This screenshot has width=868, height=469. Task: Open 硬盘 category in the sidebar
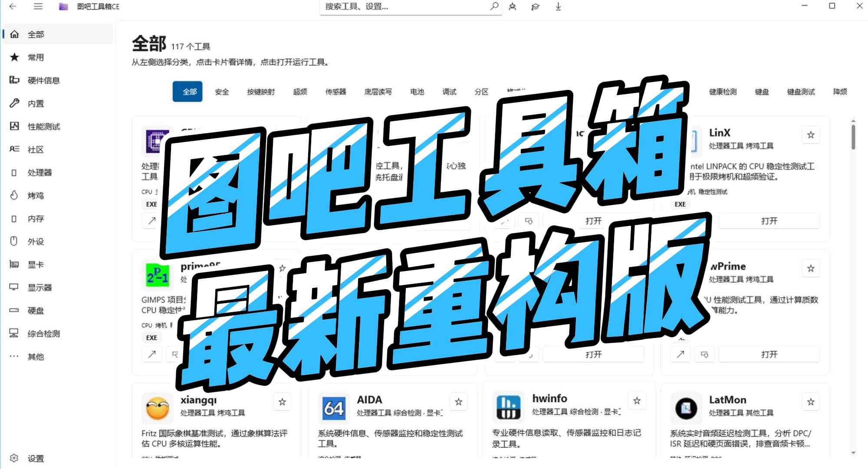coord(58,310)
